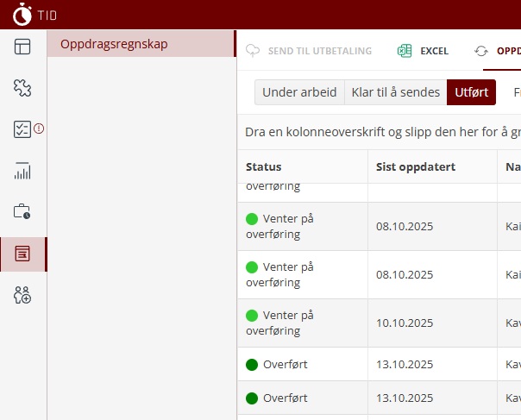Click green status dot on 10.10.2025 row
Image resolution: width=521 pixels, height=420 pixels.
coord(252,316)
